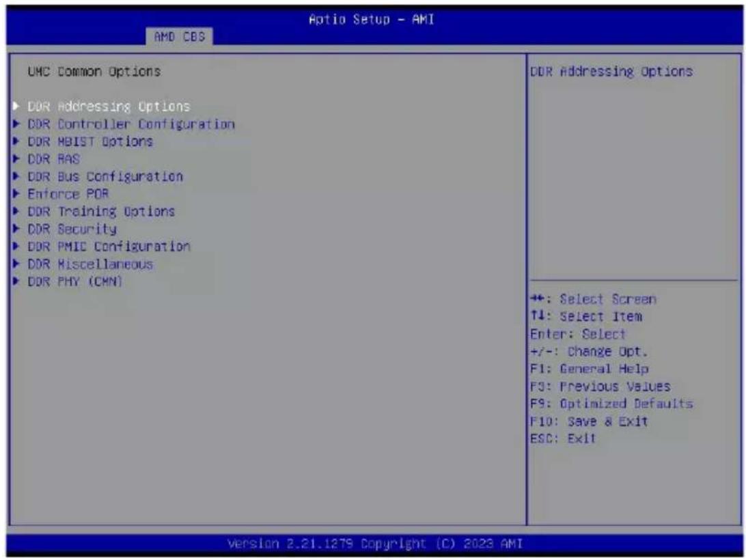This screenshot has width=746, height=560.
Task: Click the Version 2.21.1279 copyright footer
Action: (x=375, y=544)
